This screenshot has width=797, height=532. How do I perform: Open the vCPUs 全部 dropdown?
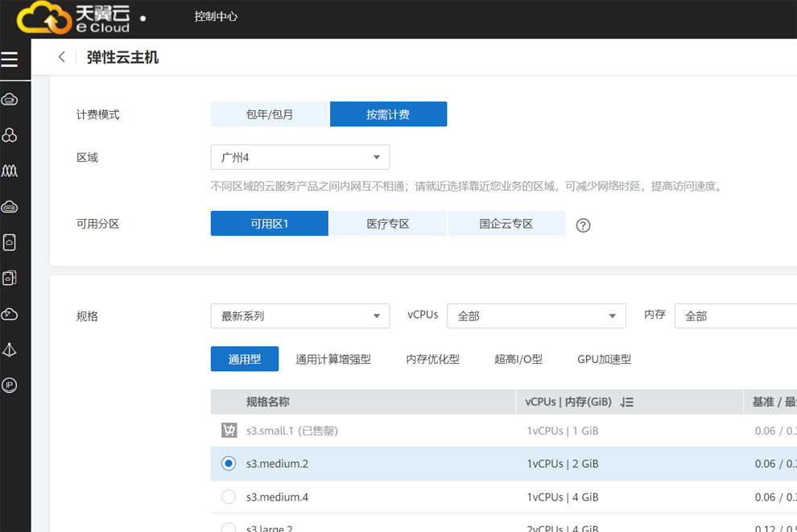click(536, 316)
